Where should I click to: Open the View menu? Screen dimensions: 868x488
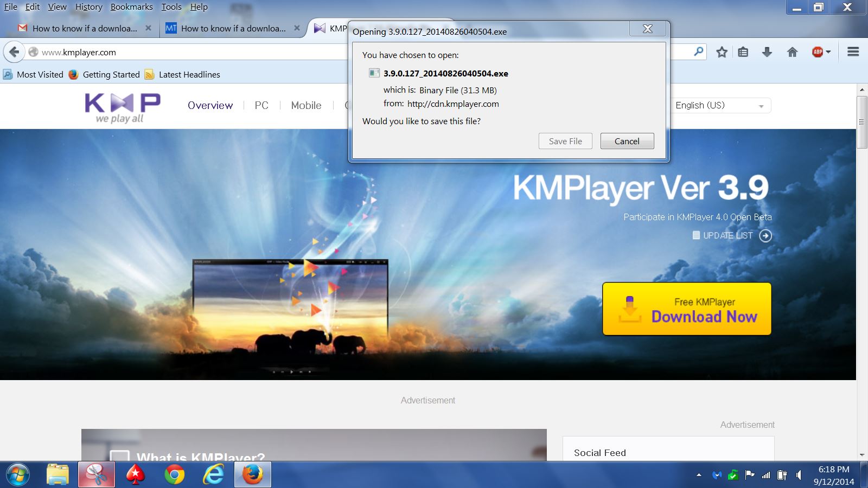pyautogui.click(x=57, y=7)
